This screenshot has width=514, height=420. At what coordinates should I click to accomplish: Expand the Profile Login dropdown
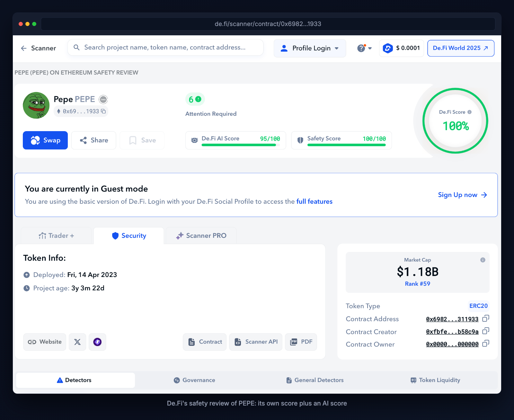pyautogui.click(x=310, y=48)
